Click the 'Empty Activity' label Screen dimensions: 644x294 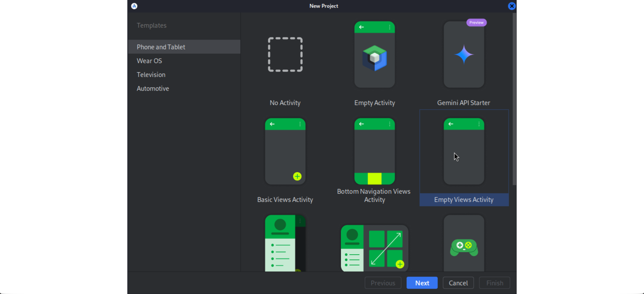click(374, 102)
